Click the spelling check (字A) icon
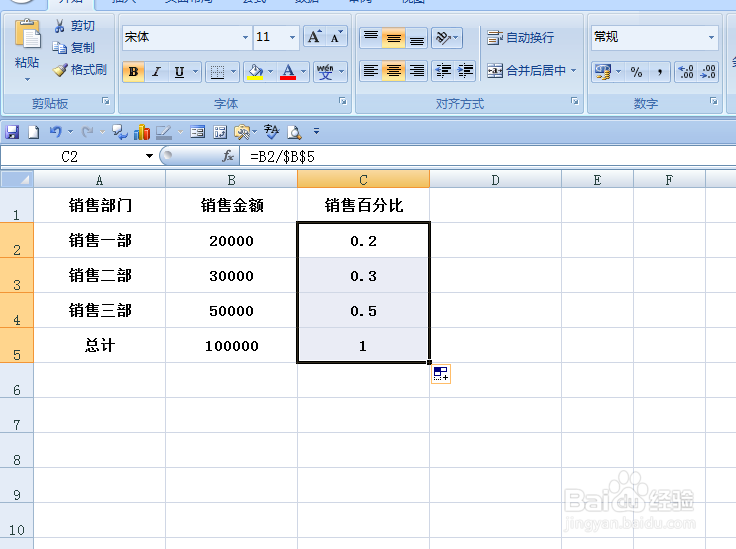This screenshot has width=736, height=549. (271, 132)
